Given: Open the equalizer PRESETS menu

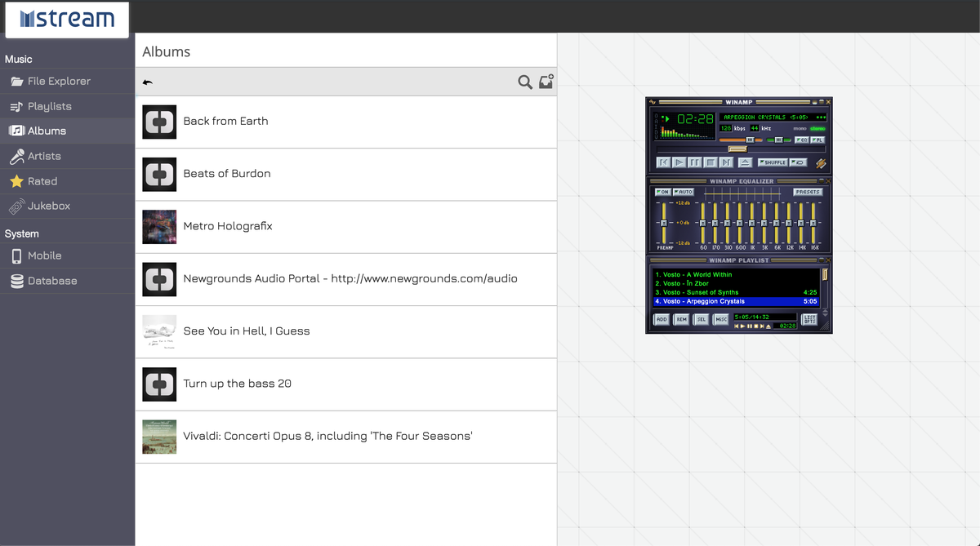Looking at the screenshot, I should coord(808,192).
